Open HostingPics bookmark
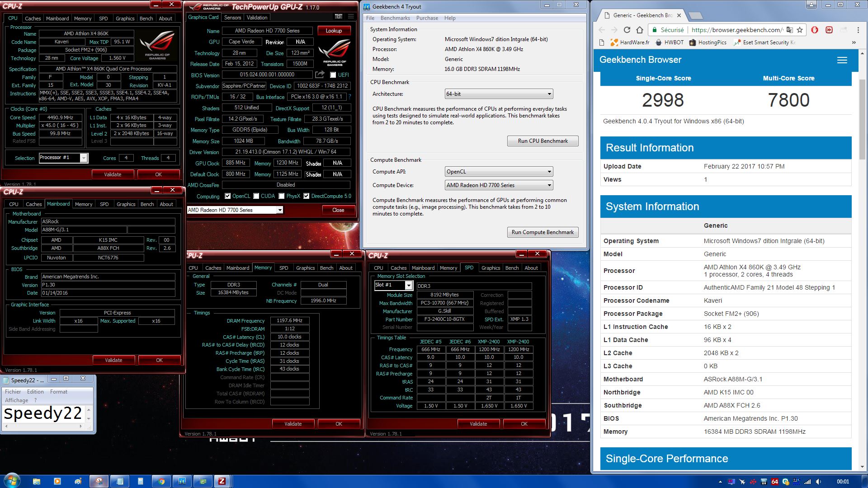 pos(708,42)
